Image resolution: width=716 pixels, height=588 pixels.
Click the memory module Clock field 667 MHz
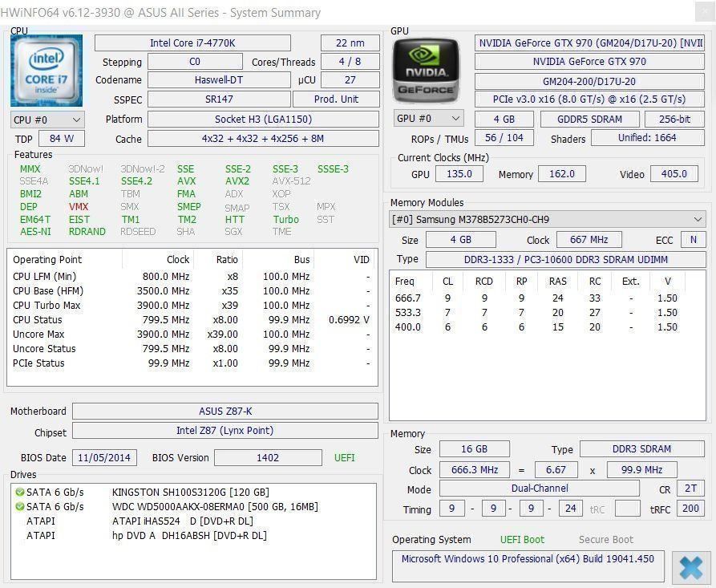[589, 239]
